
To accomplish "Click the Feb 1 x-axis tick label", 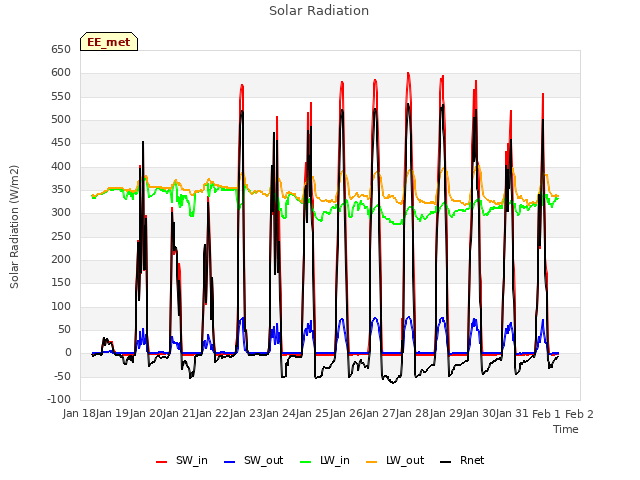I will (x=547, y=414).
